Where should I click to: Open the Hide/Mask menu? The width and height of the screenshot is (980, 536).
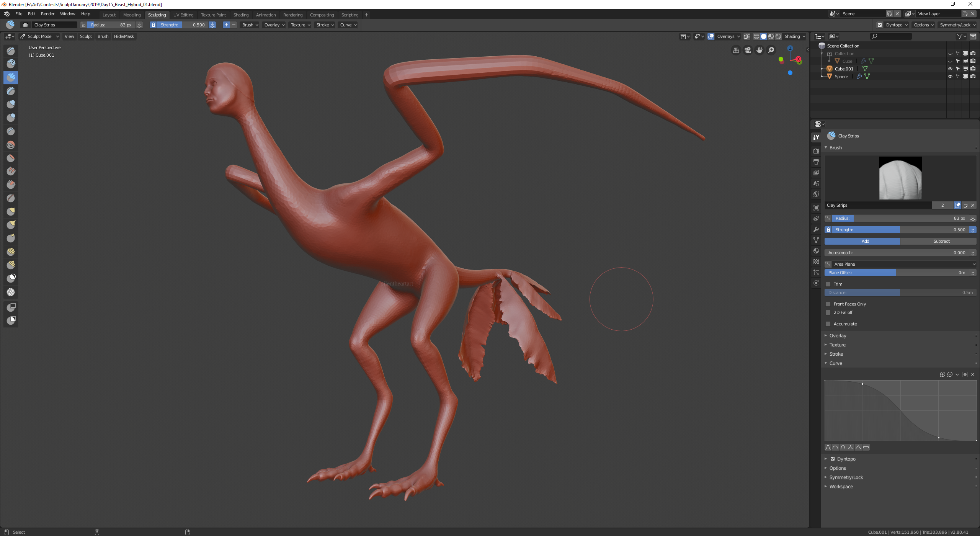pyautogui.click(x=124, y=36)
